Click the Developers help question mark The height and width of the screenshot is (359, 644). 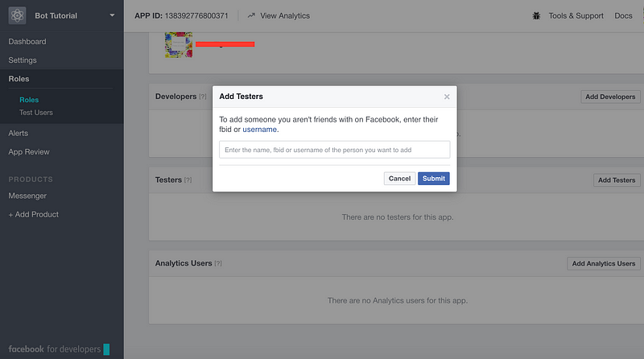click(203, 97)
